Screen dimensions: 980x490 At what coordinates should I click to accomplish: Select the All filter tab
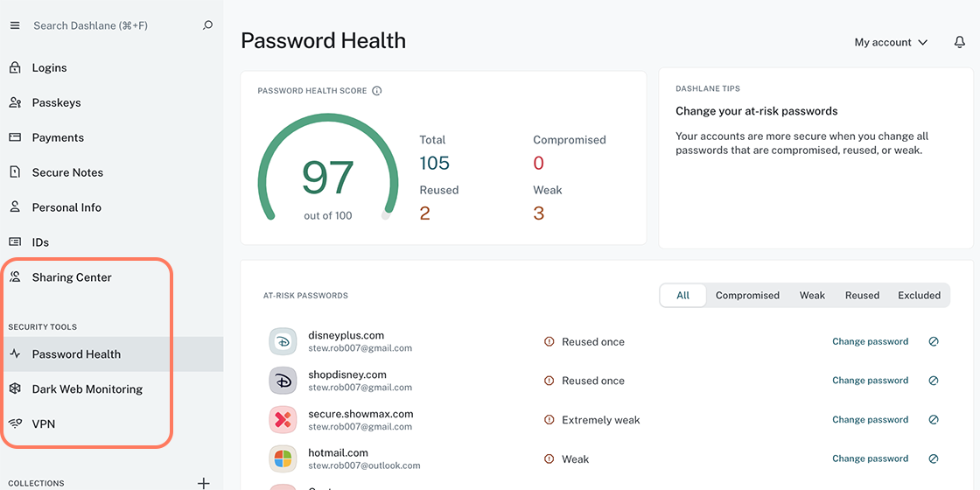tap(682, 295)
